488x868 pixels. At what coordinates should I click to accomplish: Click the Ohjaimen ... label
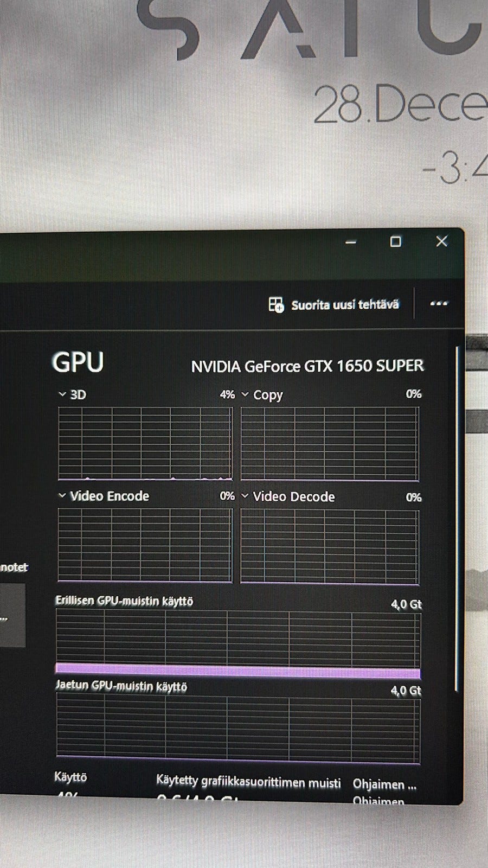point(384,784)
